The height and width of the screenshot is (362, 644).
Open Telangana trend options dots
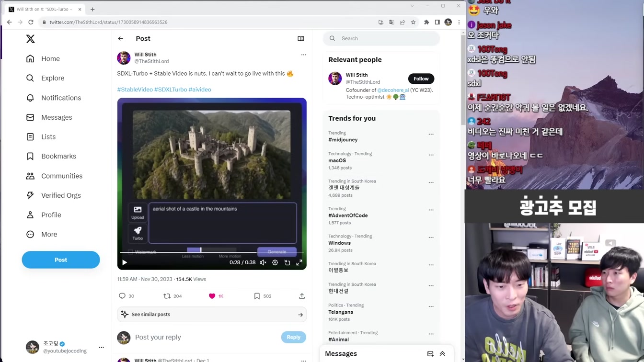click(431, 306)
